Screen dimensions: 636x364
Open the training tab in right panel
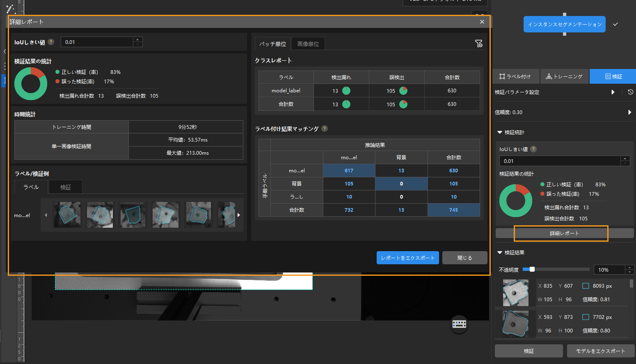[565, 76]
